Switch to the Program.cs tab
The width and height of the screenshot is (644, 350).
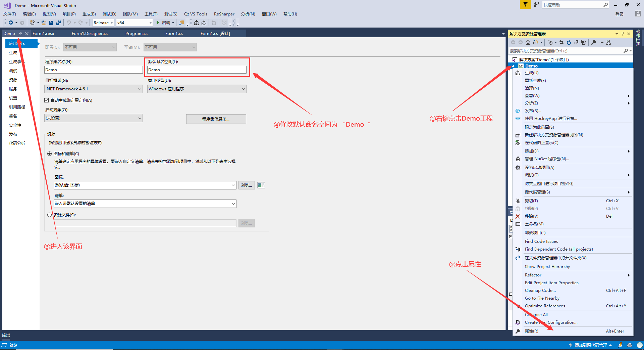pos(136,34)
